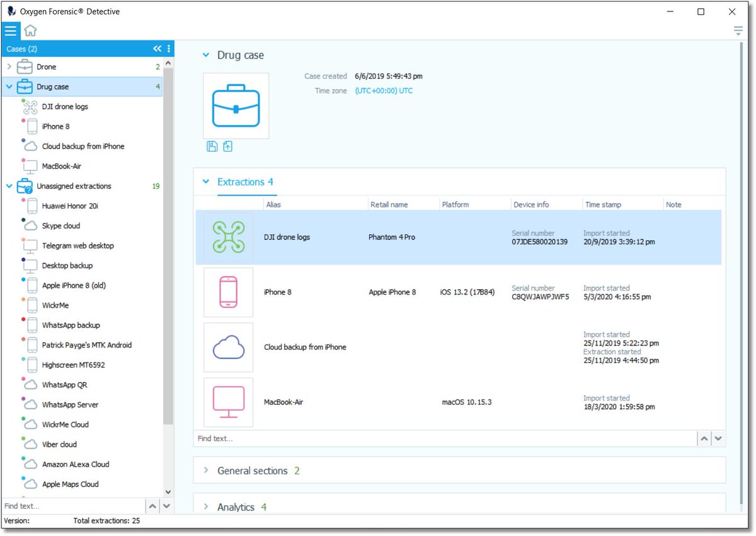The image size is (756, 536).
Task: Collapse the Drug case tree node
Action: pos(9,86)
